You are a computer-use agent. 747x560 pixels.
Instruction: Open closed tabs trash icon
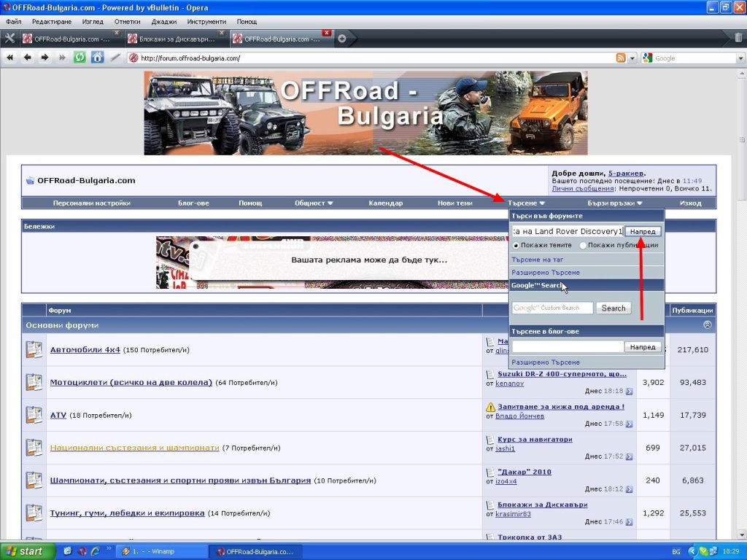coord(738,38)
